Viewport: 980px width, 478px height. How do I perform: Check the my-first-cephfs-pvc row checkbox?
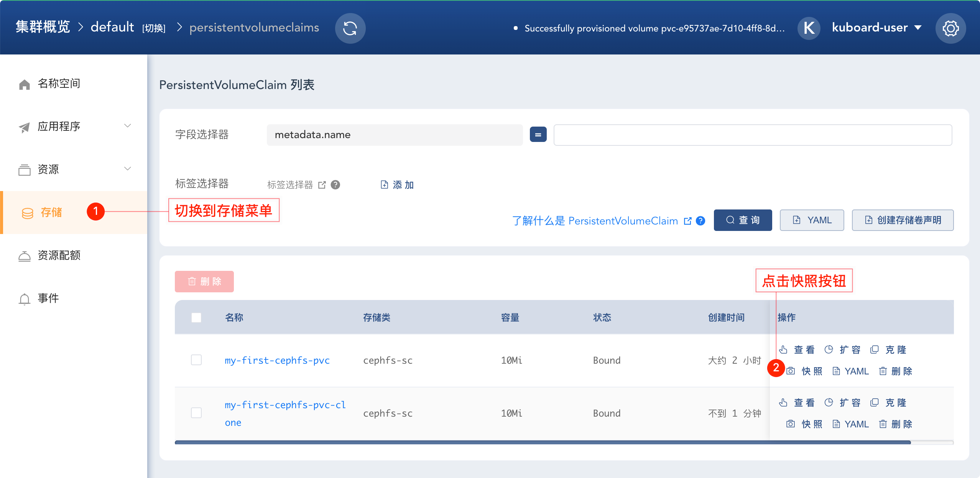196,360
